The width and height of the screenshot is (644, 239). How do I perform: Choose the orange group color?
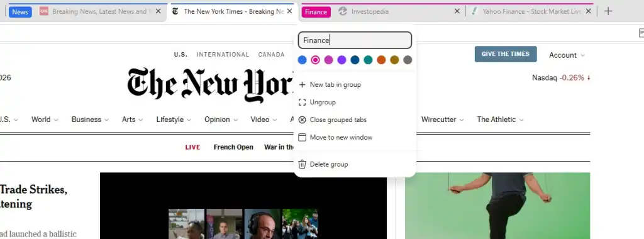pyautogui.click(x=381, y=60)
